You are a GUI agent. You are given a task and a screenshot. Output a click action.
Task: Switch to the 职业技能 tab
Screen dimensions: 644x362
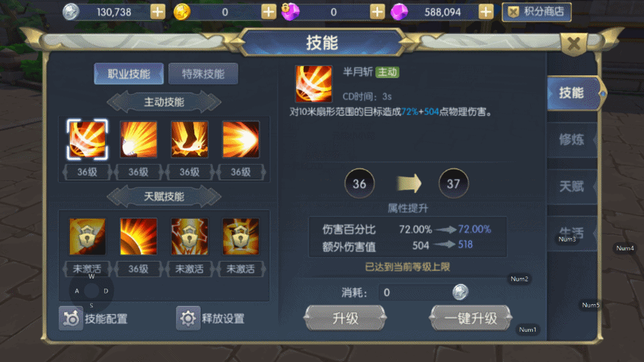tap(129, 74)
